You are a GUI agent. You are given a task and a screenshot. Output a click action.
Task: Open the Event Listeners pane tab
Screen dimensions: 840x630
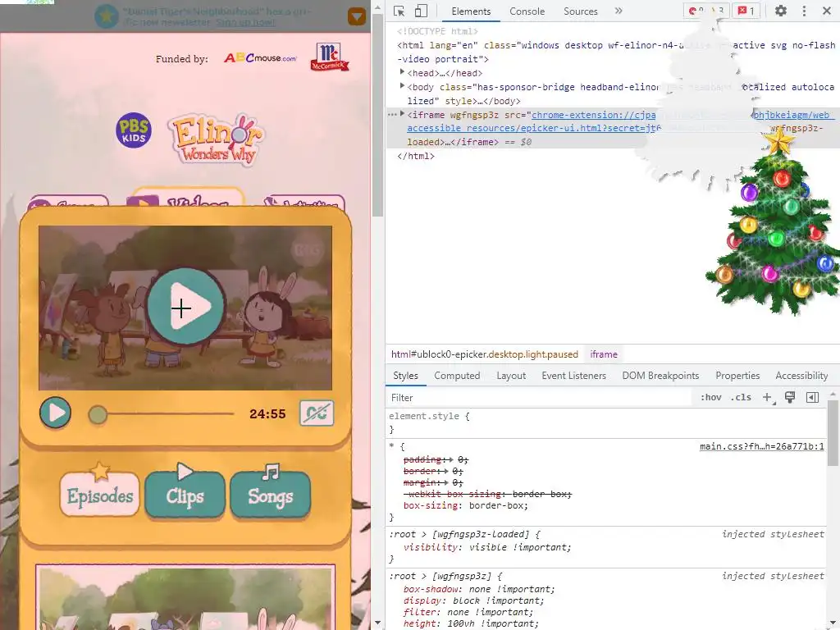pyautogui.click(x=573, y=376)
